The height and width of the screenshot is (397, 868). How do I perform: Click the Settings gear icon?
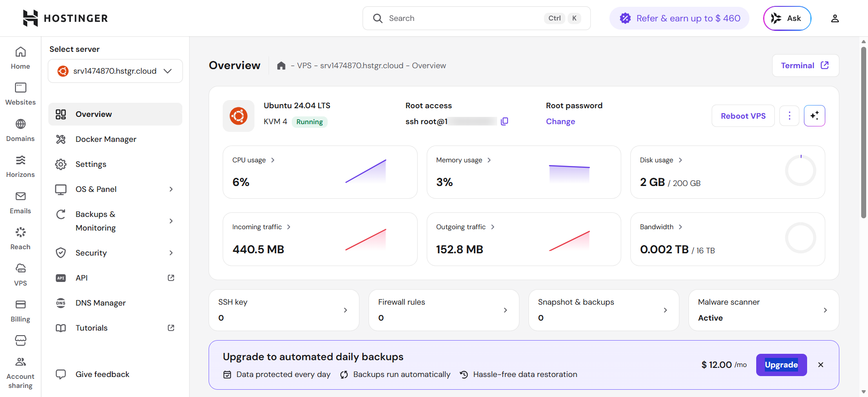pos(61,164)
